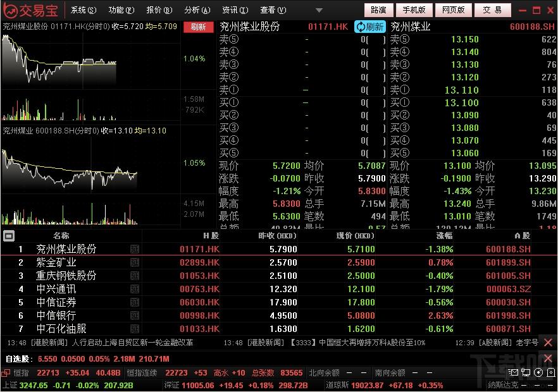Click the list layout icon left of 名称 header
Image resolution: width=558 pixels, height=392 pixels.
9,236
